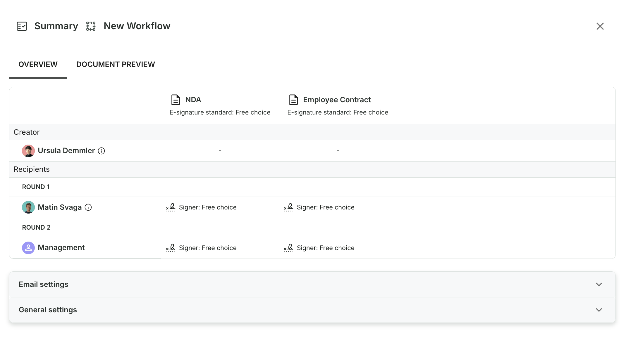Viewport: 626px width, 364px height.
Task: Click the General settings chevron arrow
Action: click(x=599, y=310)
